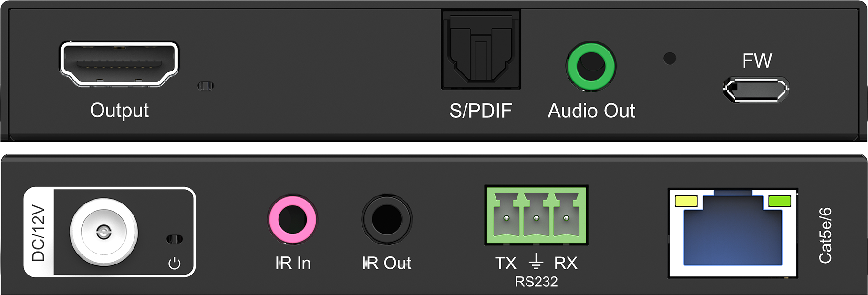The height and width of the screenshot is (295, 868).
Task: Click the power symbol icon
Action: coord(175,264)
